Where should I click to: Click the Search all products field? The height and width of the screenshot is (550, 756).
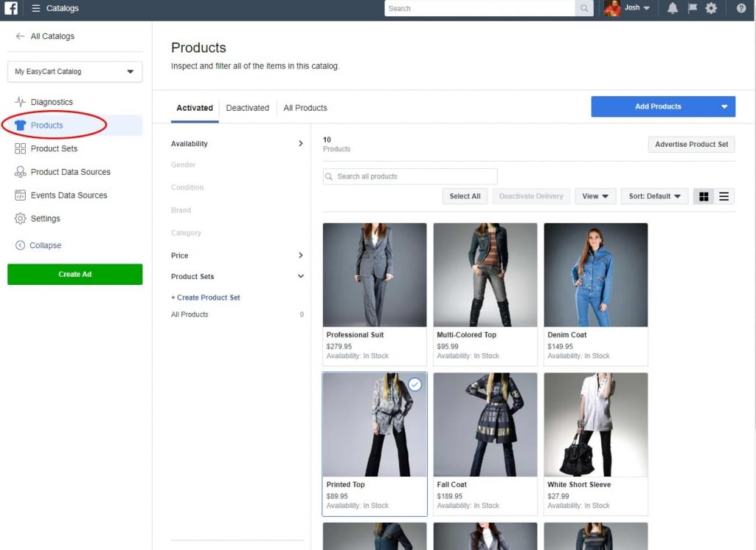[x=410, y=176]
